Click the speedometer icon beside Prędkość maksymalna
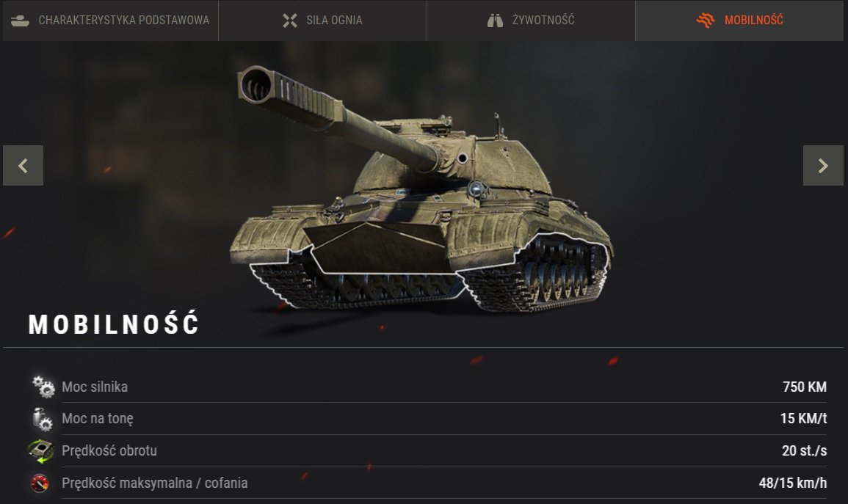 (40, 483)
